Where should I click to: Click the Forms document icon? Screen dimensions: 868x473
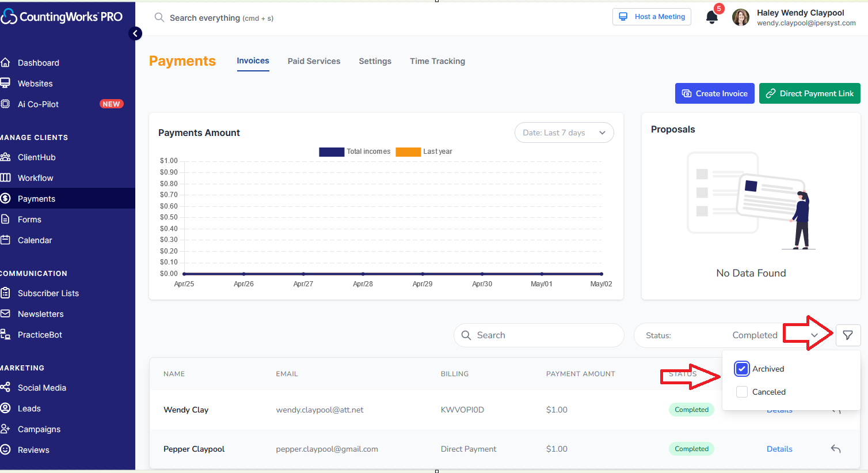[5, 219]
